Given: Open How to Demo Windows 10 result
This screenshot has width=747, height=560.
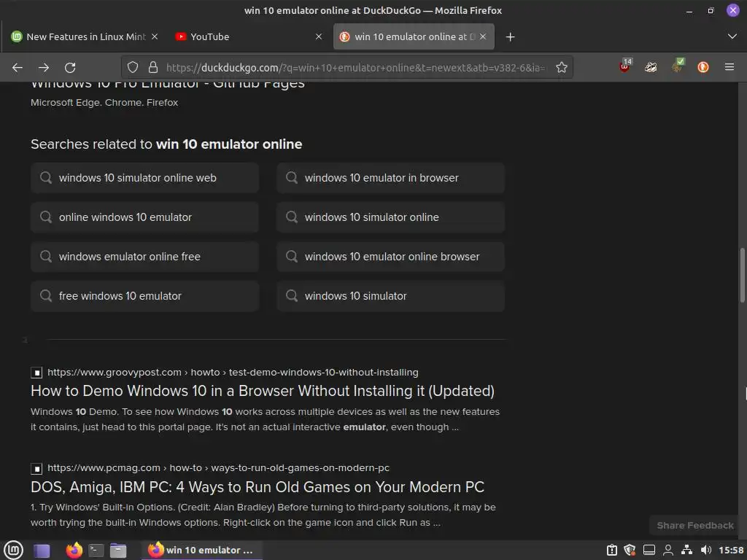Looking at the screenshot, I should pyautogui.click(x=263, y=391).
